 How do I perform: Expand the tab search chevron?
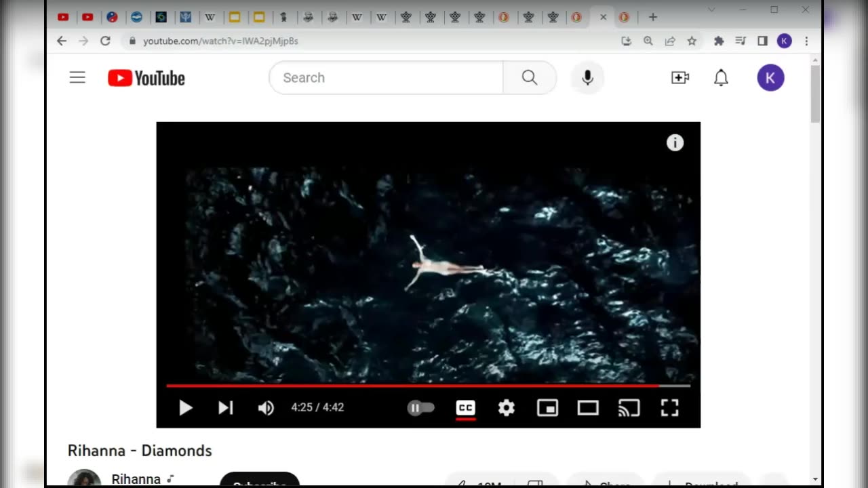point(711,9)
